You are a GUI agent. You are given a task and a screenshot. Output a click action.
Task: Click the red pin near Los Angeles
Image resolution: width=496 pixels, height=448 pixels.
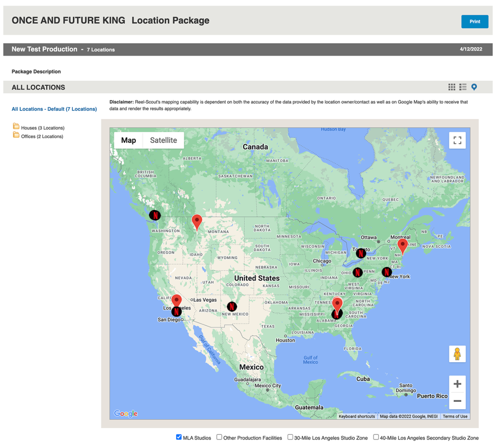click(x=177, y=300)
